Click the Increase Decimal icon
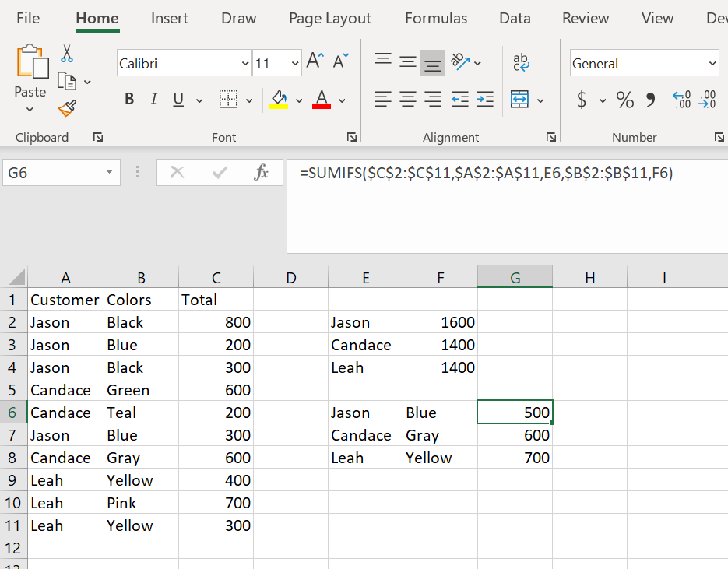The image size is (728, 569). click(x=683, y=100)
